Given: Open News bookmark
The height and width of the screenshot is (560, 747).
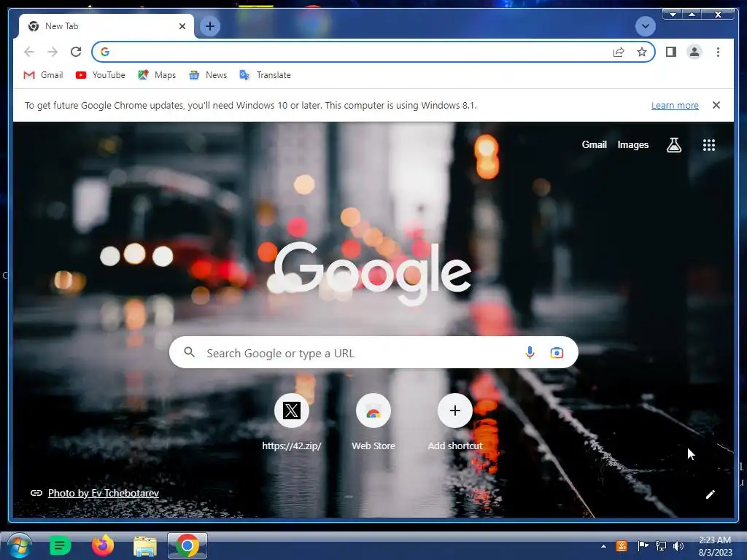Looking at the screenshot, I should [x=208, y=75].
